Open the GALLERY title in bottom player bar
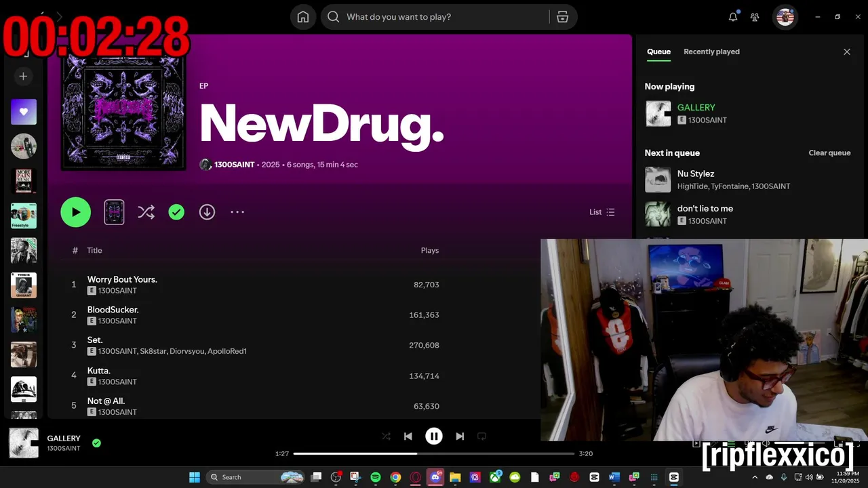Viewport: 868px width, 488px height. pos(64,439)
